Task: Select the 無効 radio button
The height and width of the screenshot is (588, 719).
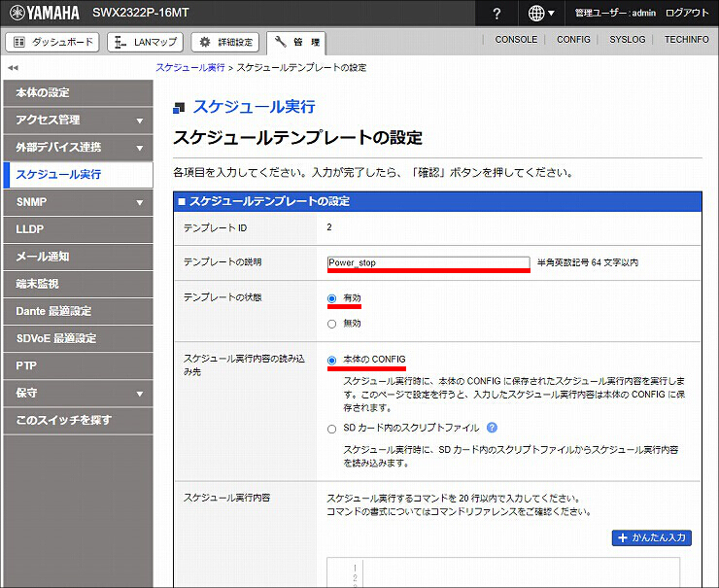Action: coord(332,324)
